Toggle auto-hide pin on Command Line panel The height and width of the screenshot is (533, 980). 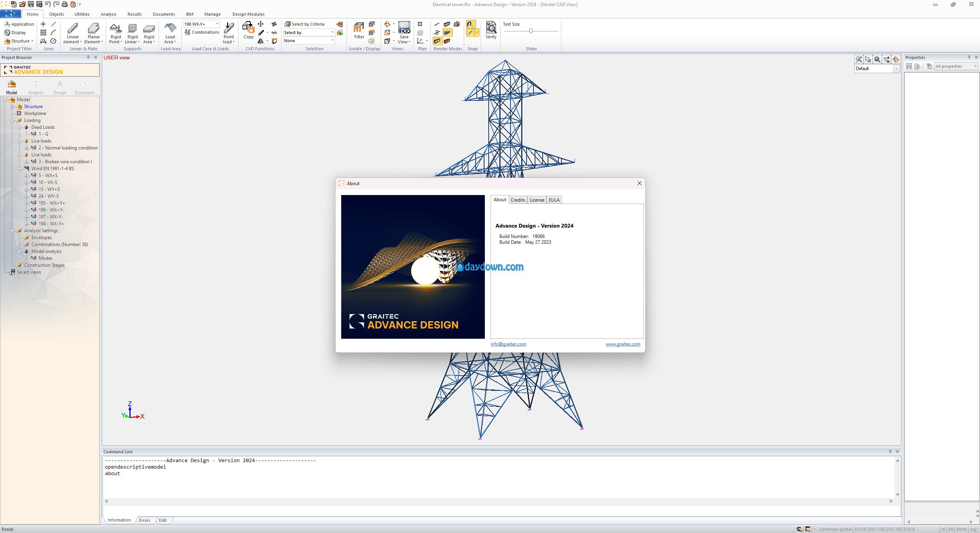coord(890,451)
